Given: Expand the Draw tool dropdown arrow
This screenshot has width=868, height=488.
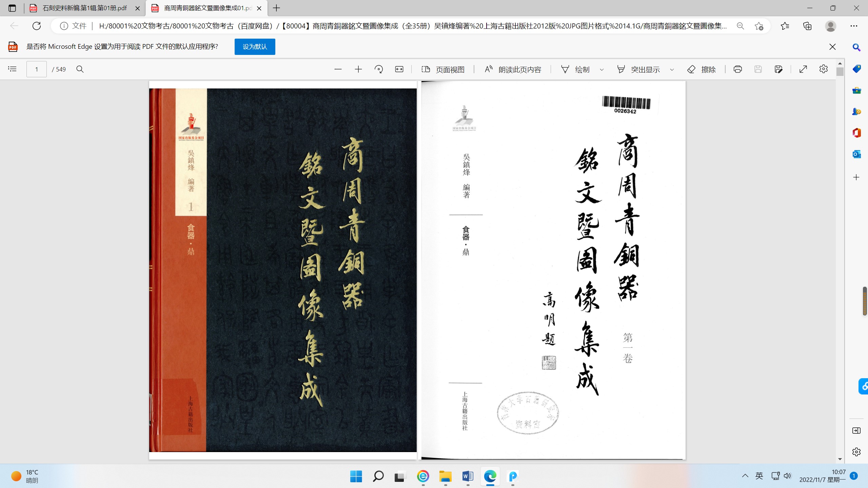Looking at the screenshot, I should click(x=602, y=70).
